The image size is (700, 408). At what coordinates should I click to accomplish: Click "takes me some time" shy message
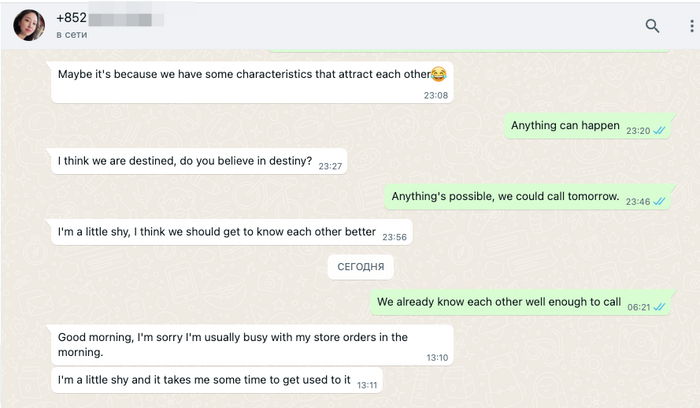[x=204, y=380]
